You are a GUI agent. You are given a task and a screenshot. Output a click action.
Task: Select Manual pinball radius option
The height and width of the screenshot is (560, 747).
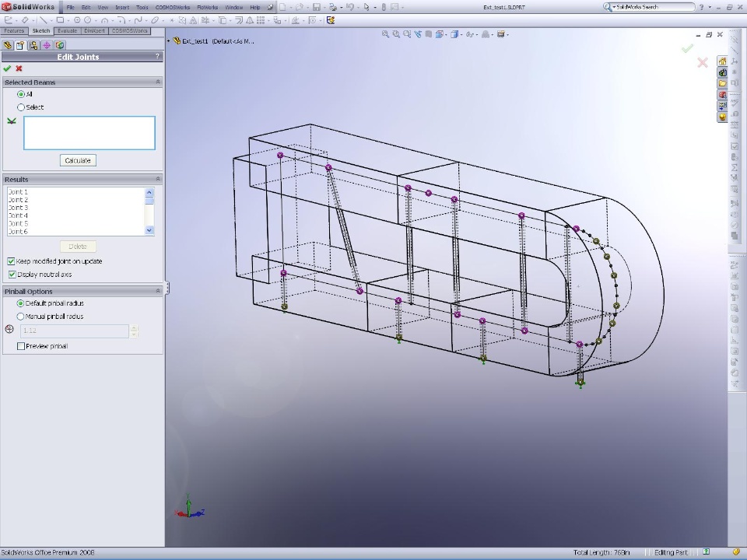tap(20, 317)
